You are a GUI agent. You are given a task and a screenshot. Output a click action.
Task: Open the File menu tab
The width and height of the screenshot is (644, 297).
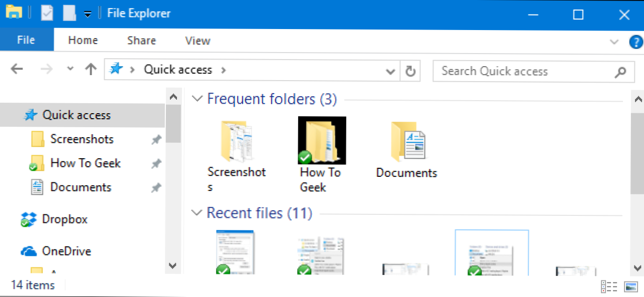(x=26, y=41)
